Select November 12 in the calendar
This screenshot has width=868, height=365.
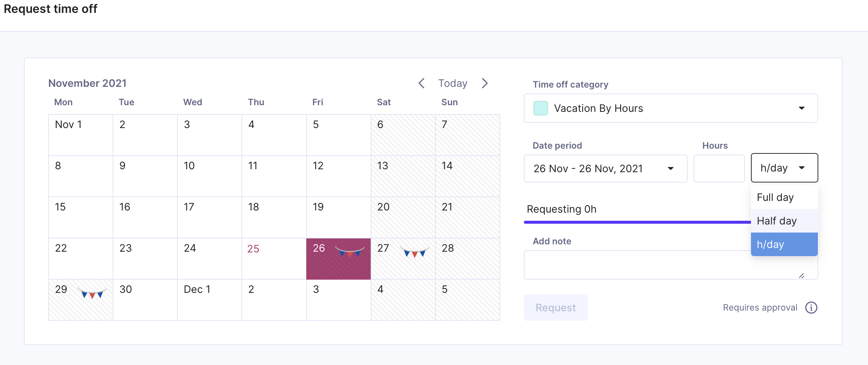point(339,176)
